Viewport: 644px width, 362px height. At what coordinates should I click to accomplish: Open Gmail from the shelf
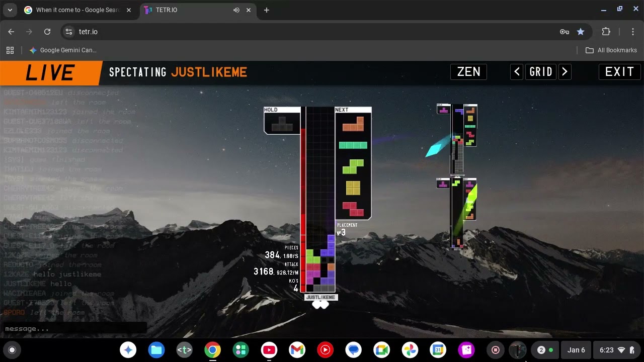click(x=297, y=350)
